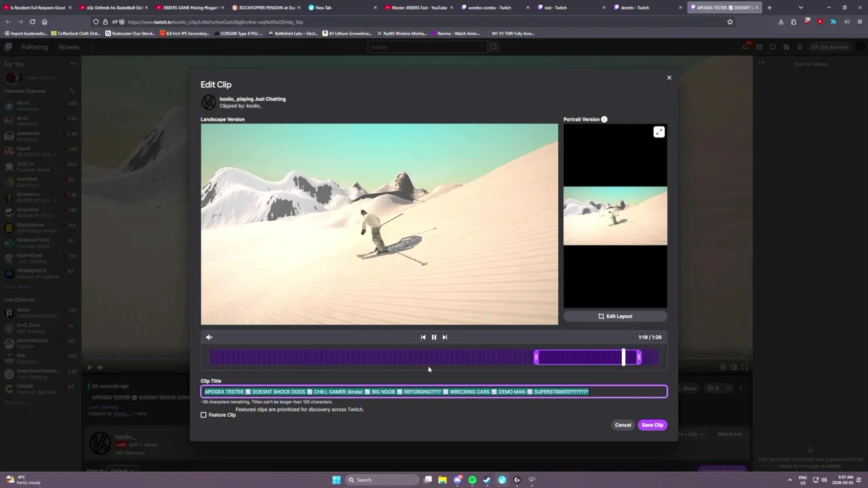Jump to clip end

pos(445,337)
